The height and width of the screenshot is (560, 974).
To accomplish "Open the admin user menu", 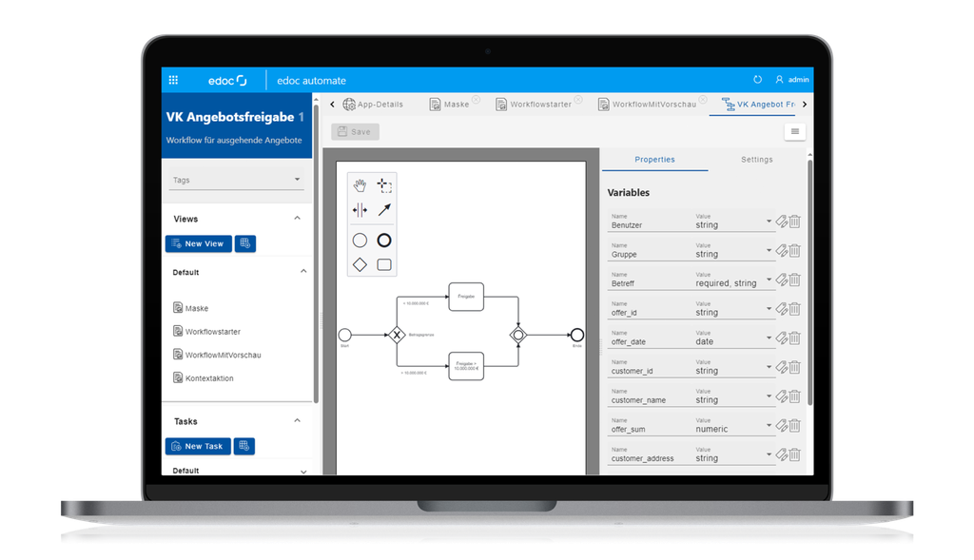I will pyautogui.click(x=792, y=80).
